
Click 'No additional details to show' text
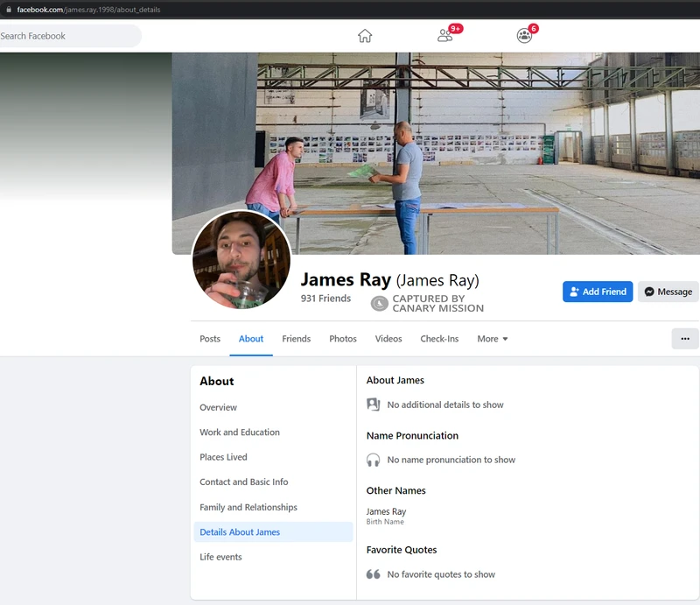coord(445,405)
